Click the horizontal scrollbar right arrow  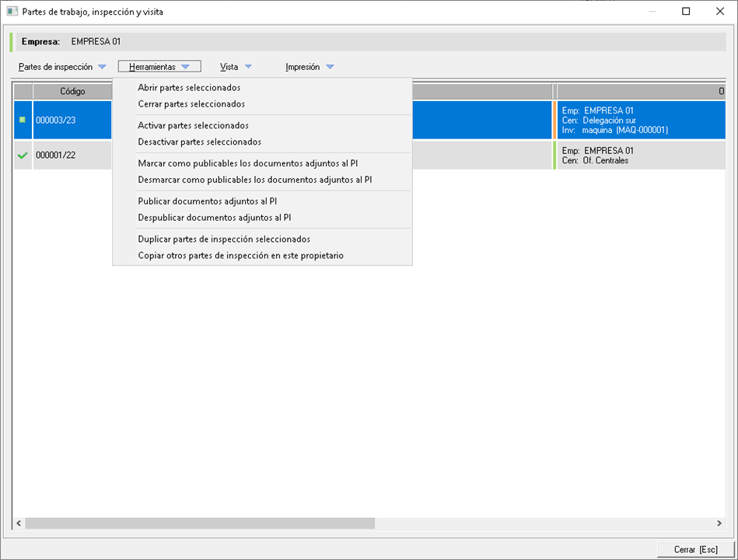pos(720,523)
